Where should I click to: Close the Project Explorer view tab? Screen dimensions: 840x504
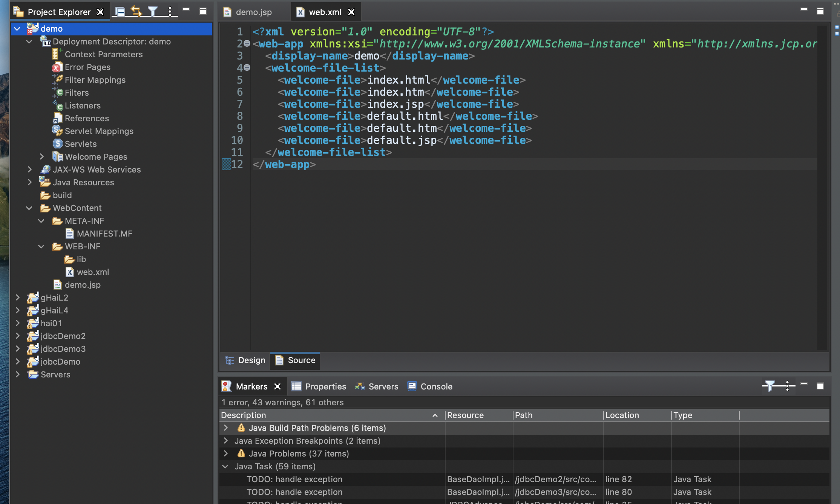click(100, 12)
